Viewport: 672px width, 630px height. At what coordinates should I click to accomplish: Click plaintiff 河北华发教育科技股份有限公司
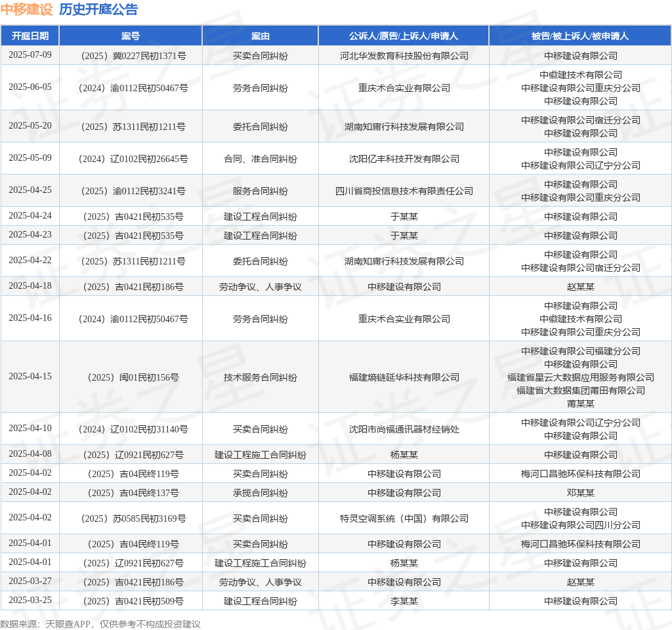click(x=404, y=56)
